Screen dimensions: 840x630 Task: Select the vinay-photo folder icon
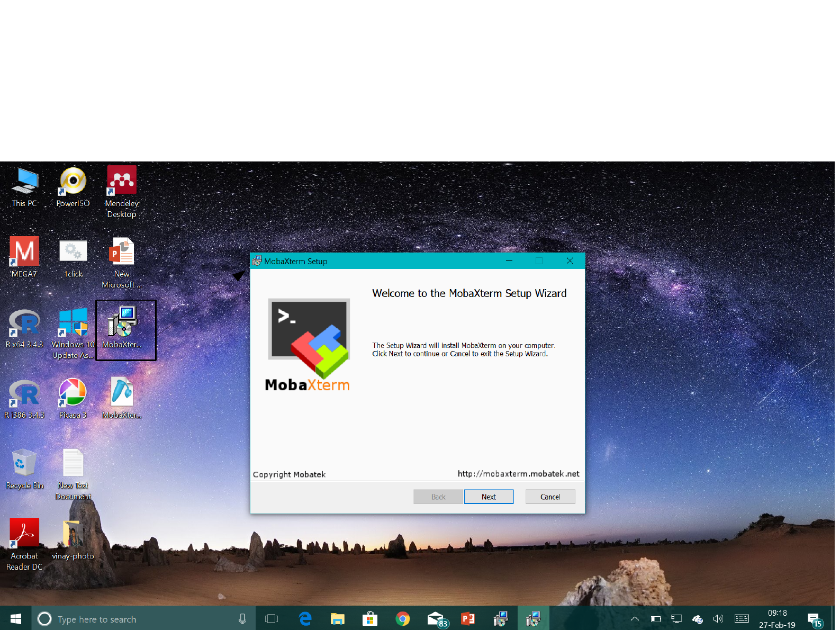(x=73, y=540)
